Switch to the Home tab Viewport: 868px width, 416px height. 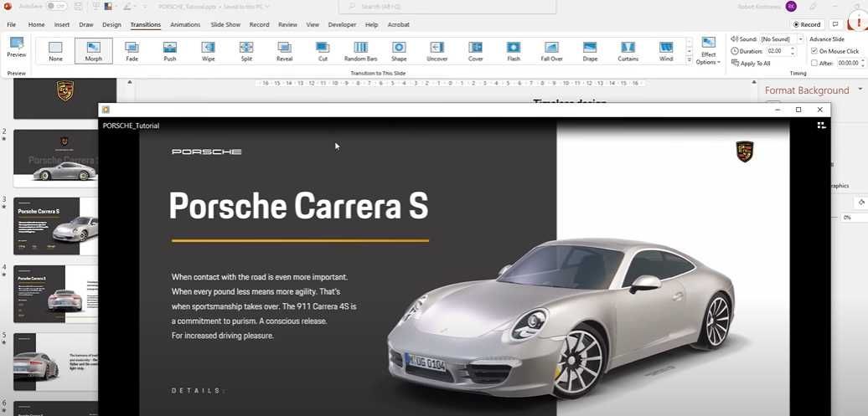[37, 24]
